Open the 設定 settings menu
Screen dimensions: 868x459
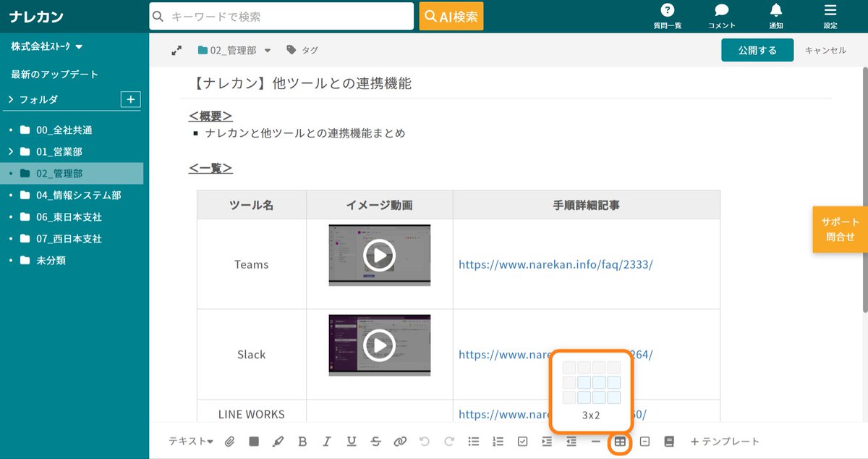tap(830, 16)
